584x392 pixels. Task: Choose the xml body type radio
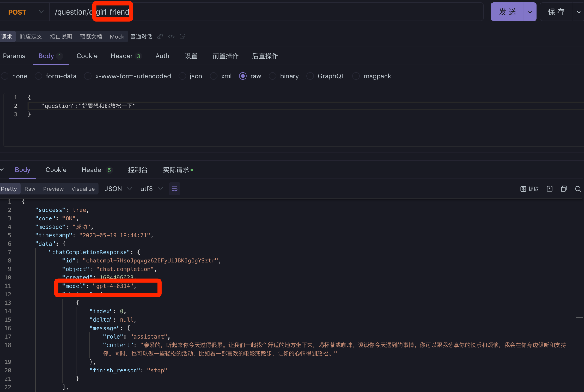click(x=213, y=76)
